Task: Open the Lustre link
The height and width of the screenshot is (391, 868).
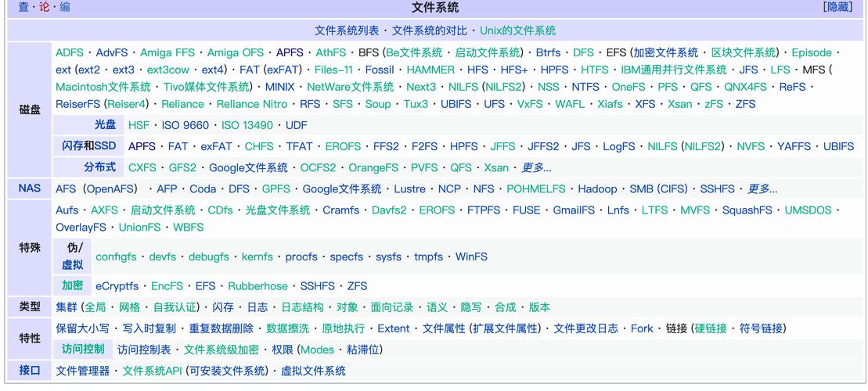Action: (x=409, y=188)
